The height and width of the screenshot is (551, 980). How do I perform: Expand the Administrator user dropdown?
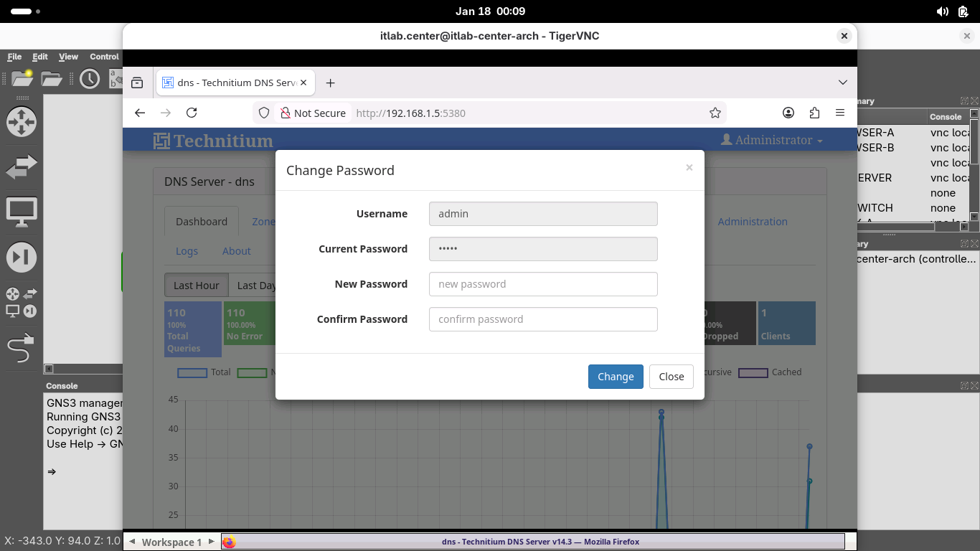pyautogui.click(x=771, y=140)
